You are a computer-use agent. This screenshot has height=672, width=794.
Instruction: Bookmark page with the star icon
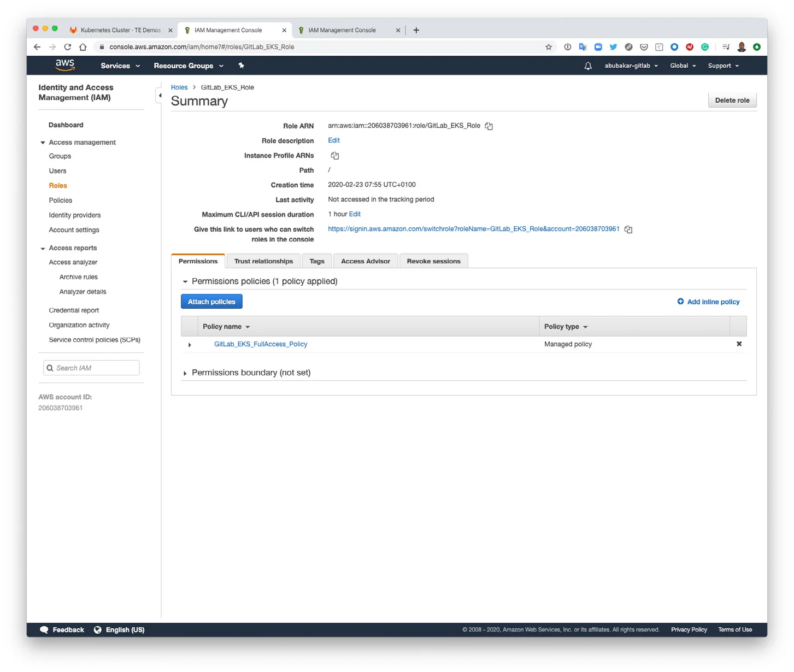click(549, 47)
